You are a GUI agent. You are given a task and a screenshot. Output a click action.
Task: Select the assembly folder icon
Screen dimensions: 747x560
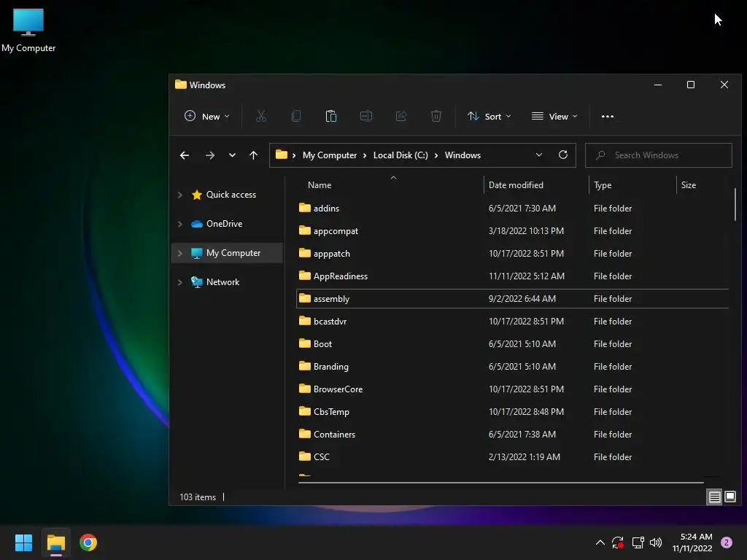tap(304, 298)
